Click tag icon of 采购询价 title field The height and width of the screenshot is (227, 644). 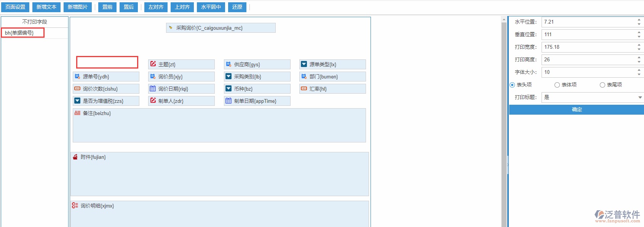click(171, 28)
